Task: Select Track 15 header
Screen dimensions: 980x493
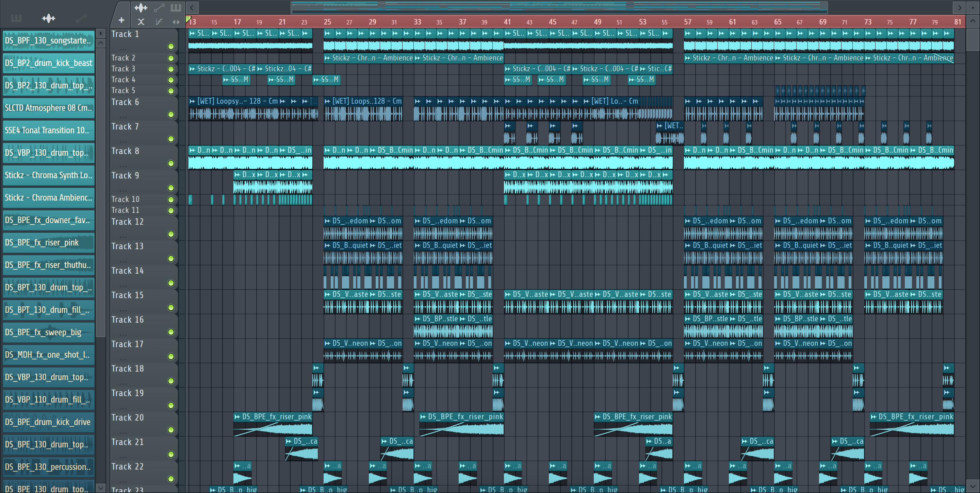Action: coord(144,302)
